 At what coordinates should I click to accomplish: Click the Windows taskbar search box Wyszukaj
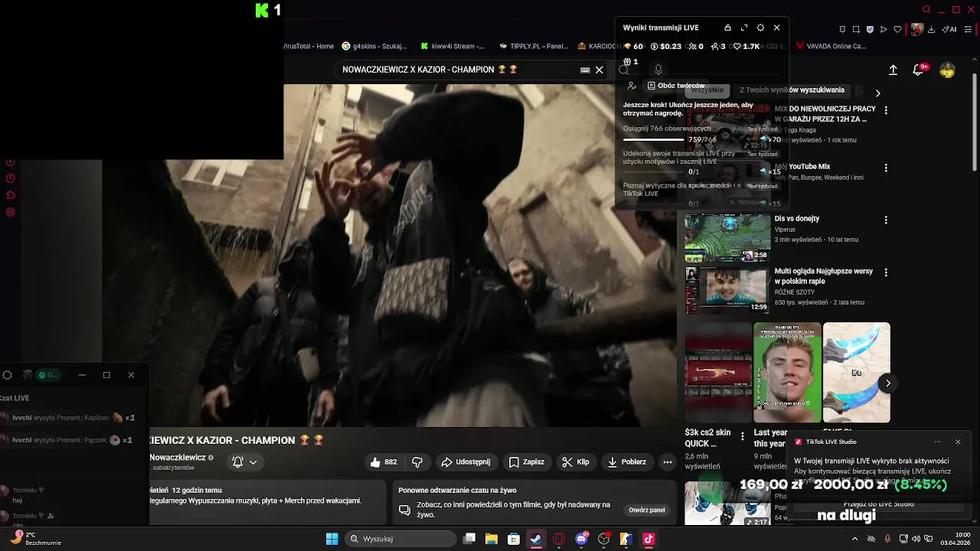(400, 539)
